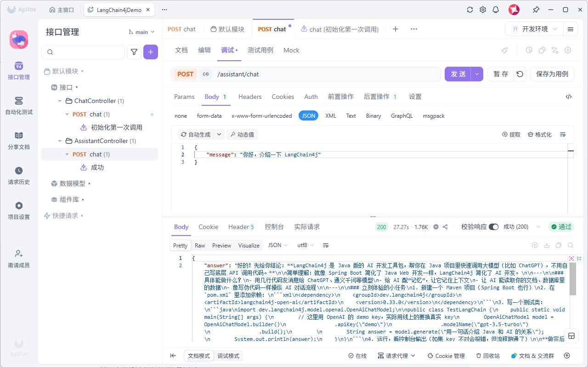
Task: Select Binary body type
Action: (373, 116)
